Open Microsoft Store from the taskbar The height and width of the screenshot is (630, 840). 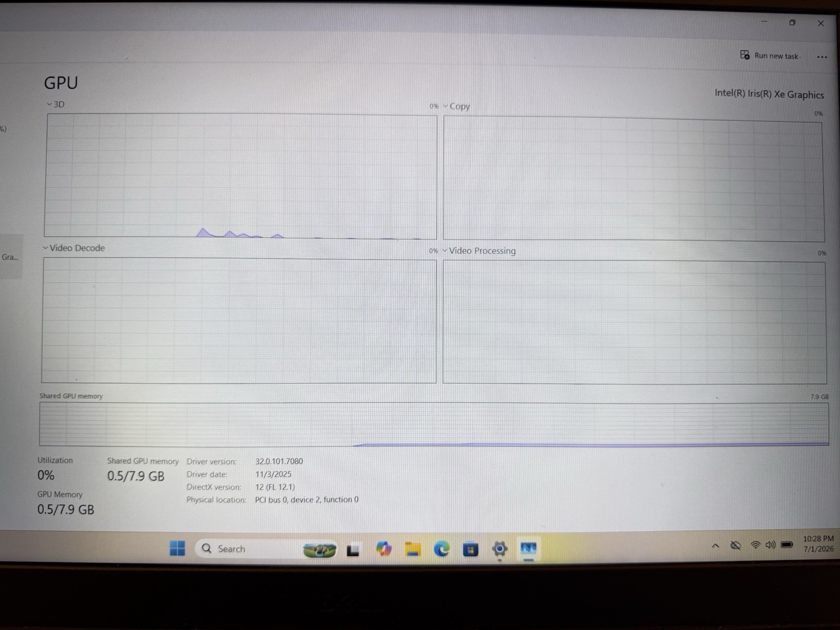point(470,549)
